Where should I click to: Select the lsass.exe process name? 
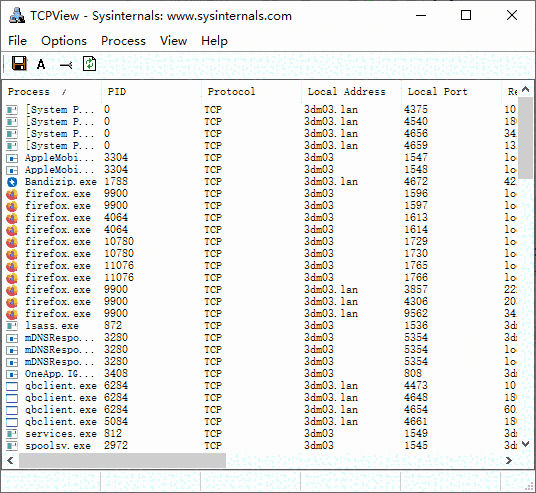tap(52, 326)
